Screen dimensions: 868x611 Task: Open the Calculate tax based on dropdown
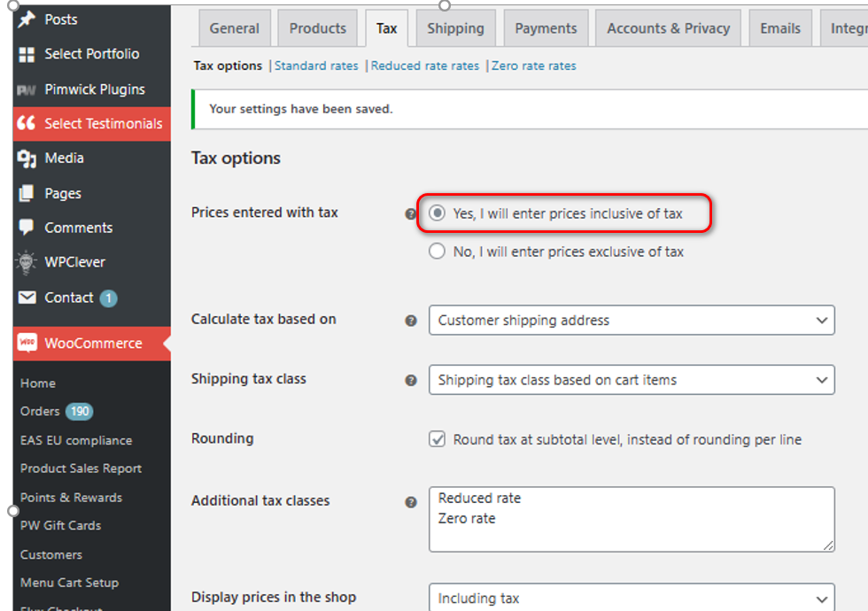click(x=631, y=321)
